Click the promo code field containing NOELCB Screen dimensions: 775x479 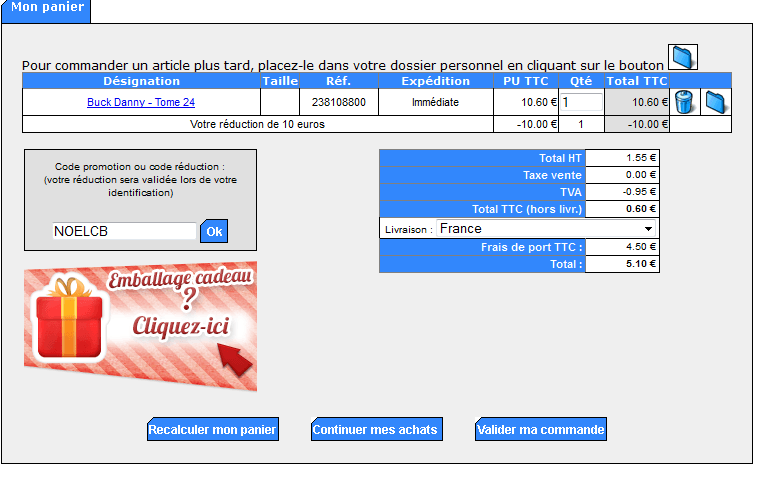pyautogui.click(x=124, y=231)
